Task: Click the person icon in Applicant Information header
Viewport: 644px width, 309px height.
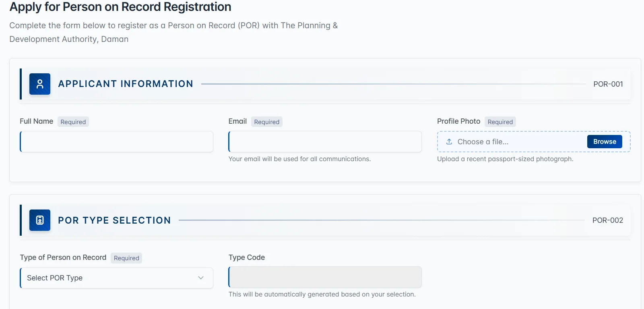Action: (x=39, y=84)
